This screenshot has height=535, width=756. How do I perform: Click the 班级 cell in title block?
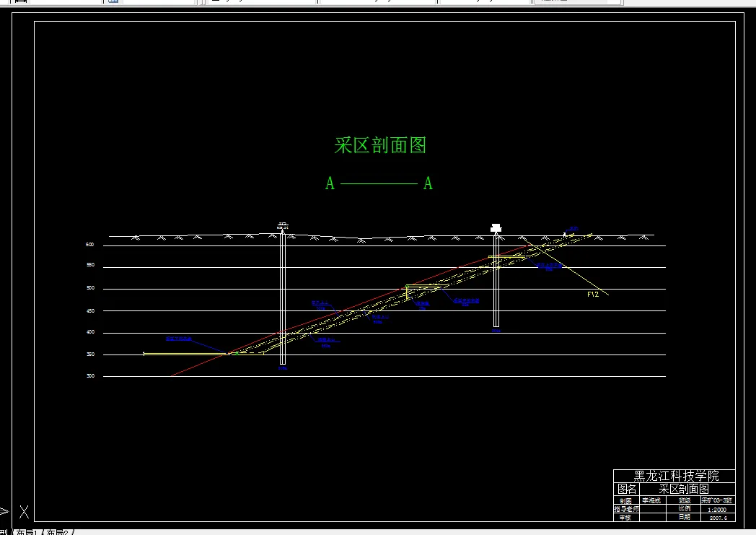click(x=685, y=501)
